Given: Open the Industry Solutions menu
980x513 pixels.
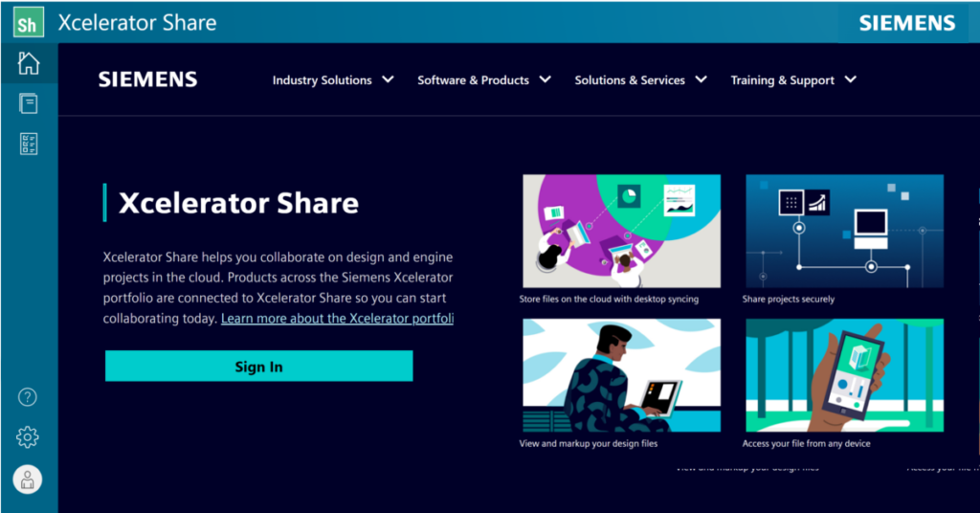Looking at the screenshot, I should click(x=322, y=80).
